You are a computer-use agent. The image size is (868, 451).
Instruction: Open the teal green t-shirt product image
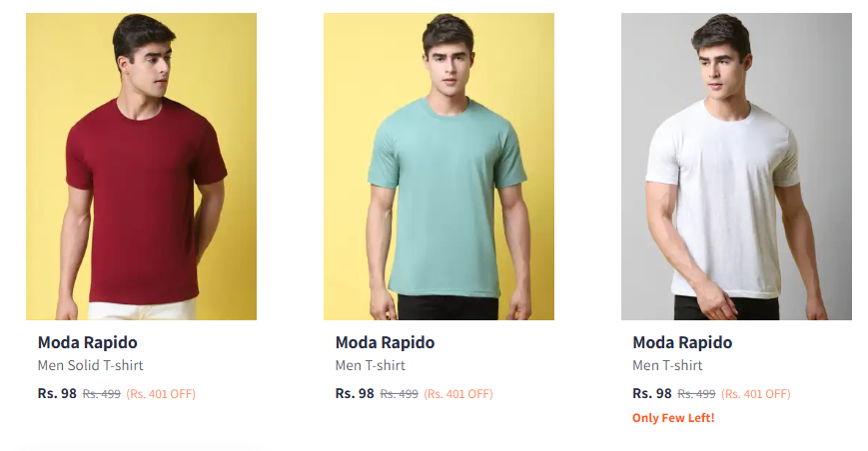[x=438, y=167]
